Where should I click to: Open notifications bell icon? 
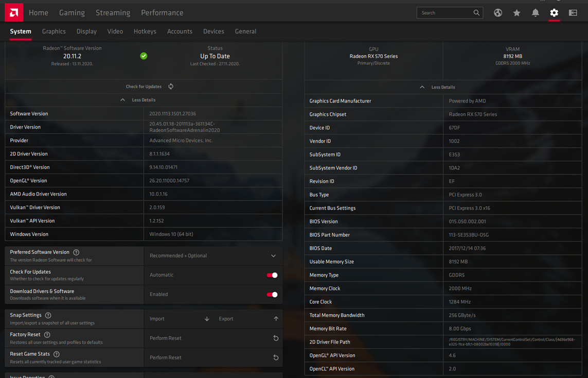point(536,13)
